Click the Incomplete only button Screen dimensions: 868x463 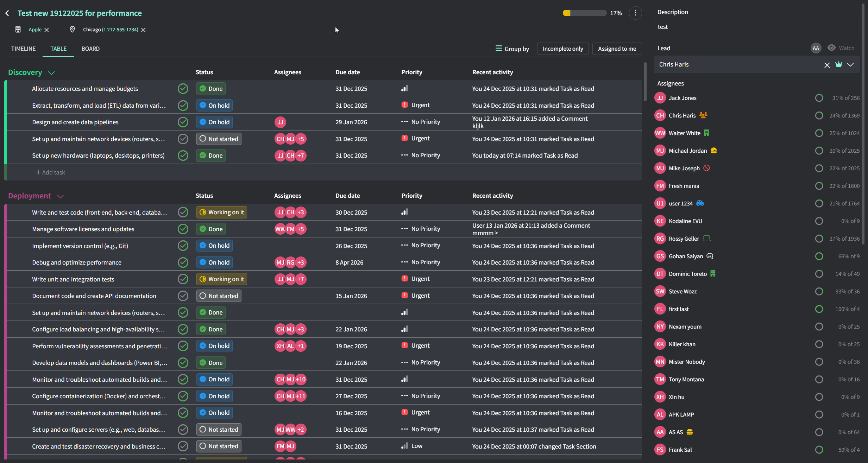pos(562,49)
